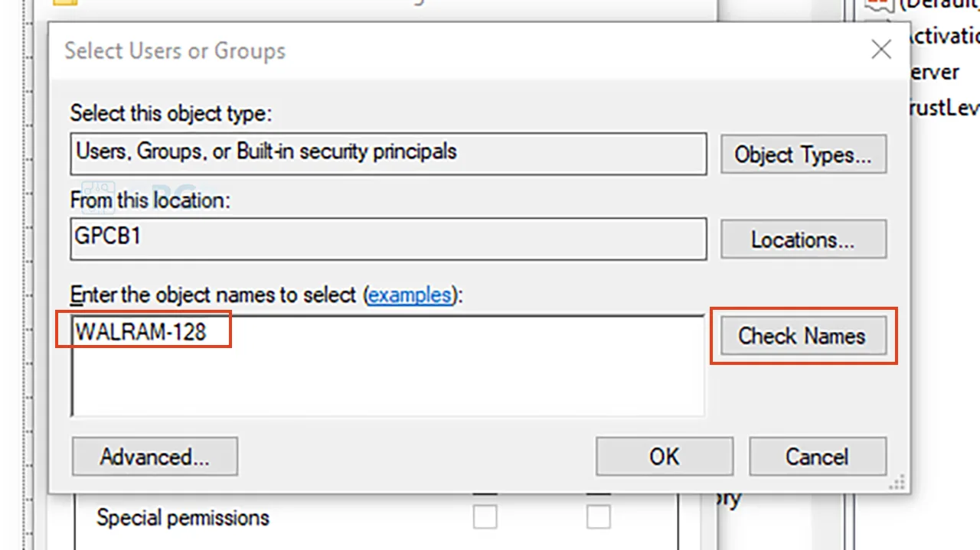Close the Select Users or Groups dialog
This screenshot has width=980, height=550.
(x=881, y=50)
